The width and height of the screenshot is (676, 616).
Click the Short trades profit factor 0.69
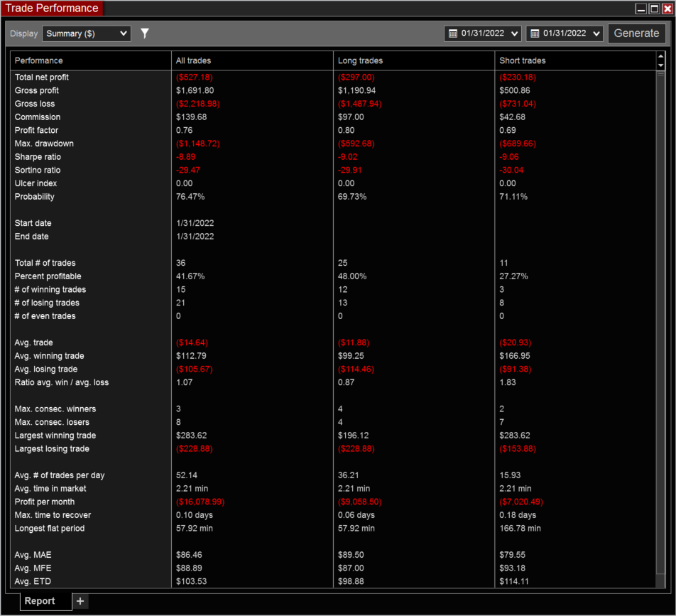tap(508, 130)
